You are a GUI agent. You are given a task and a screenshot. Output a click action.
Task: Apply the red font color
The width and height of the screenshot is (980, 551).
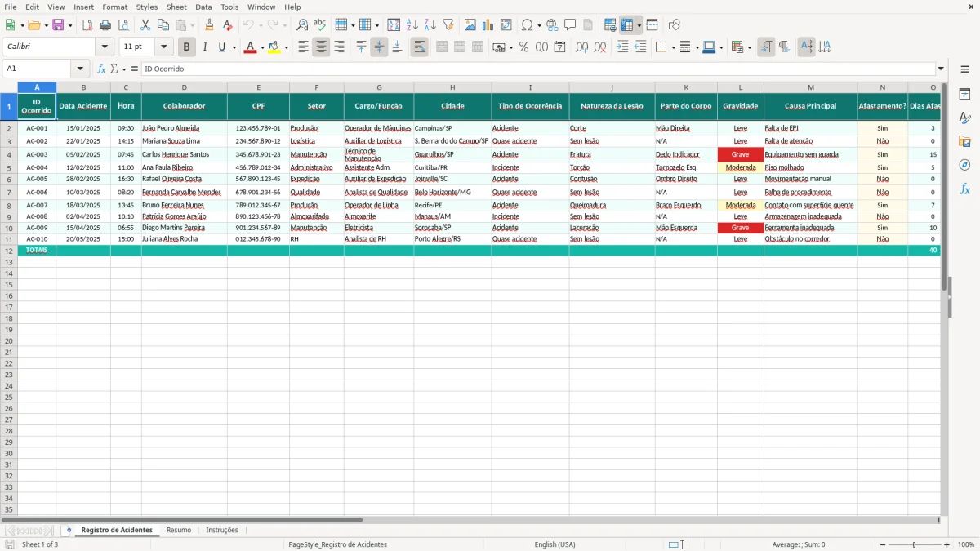click(x=251, y=47)
